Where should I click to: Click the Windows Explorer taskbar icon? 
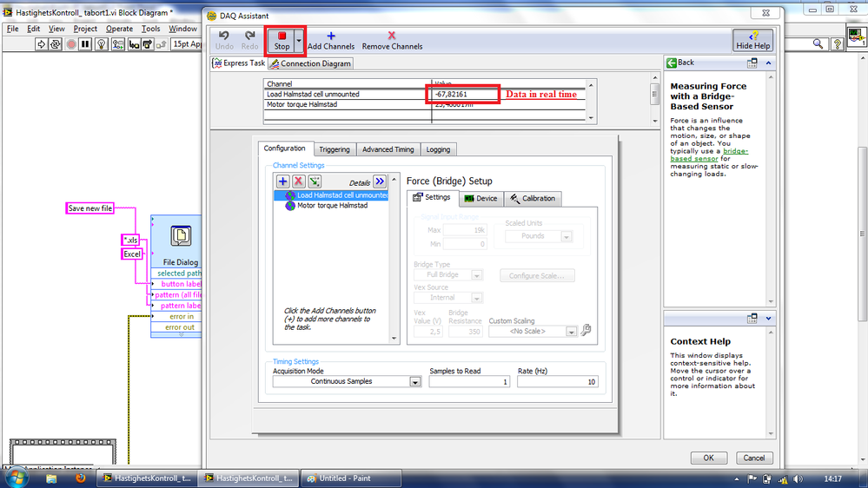(51, 478)
